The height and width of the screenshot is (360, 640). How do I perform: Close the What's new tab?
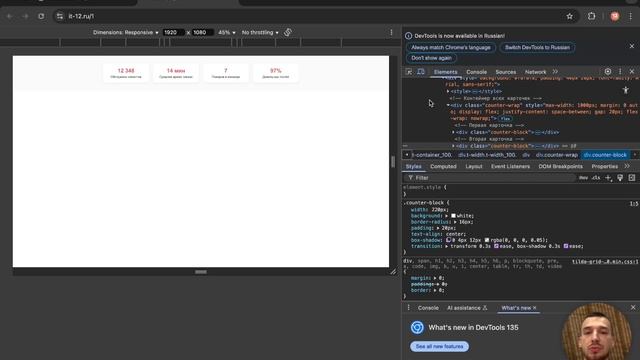535,308
